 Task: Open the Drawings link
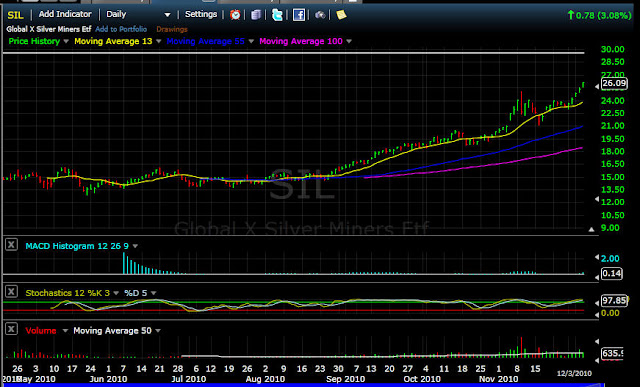click(x=172, y=29)
